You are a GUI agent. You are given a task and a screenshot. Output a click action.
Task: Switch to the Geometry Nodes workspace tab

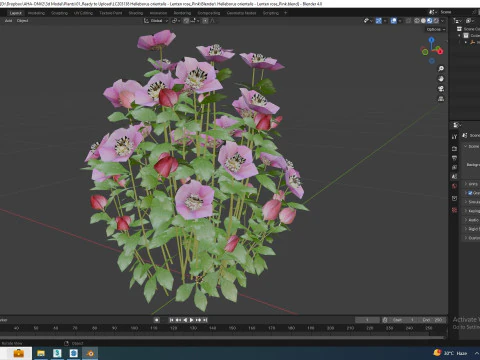[x=241, y=13]
